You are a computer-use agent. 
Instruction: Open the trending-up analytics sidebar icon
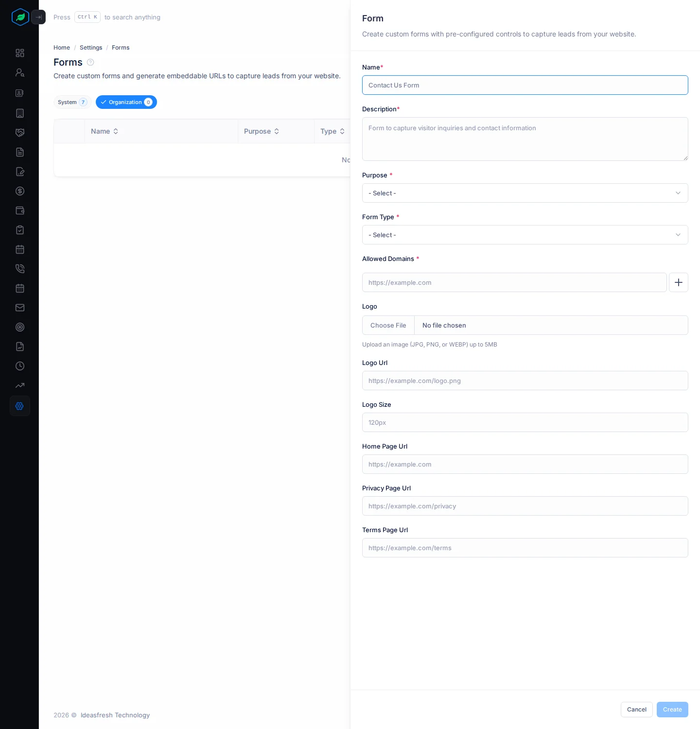click(20, 385)
